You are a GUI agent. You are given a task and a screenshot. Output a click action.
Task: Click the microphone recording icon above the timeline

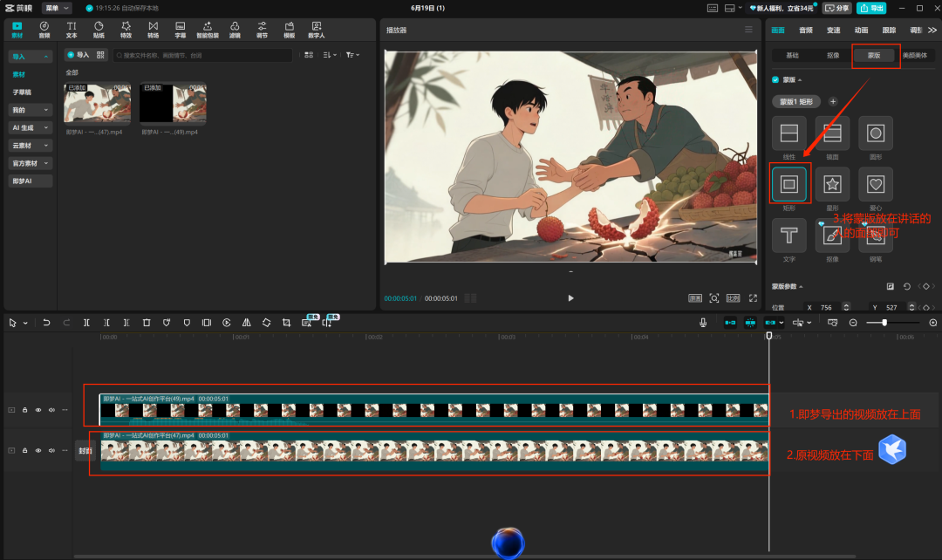703,322
